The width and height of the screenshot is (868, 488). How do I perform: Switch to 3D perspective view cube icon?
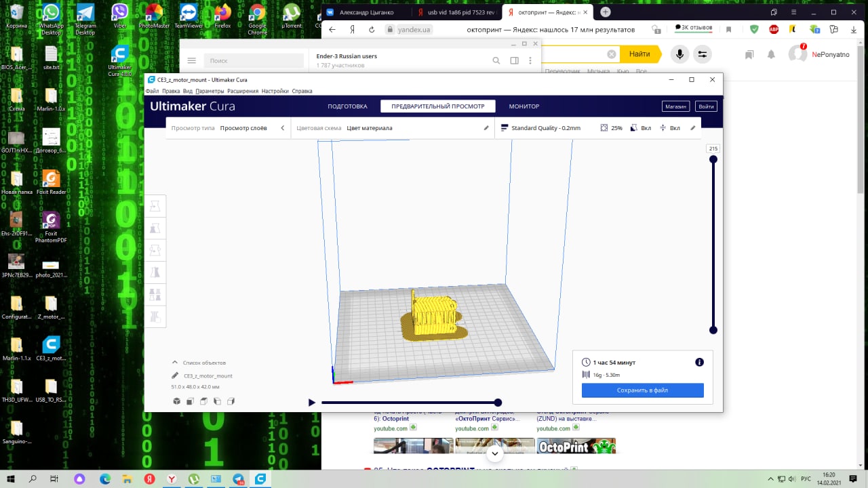(x=176, y=401)
